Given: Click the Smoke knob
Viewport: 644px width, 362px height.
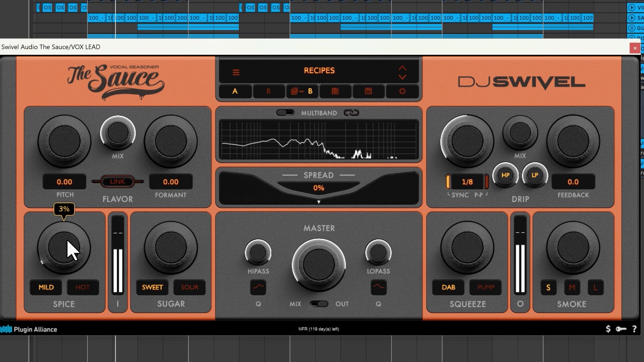Looking at the screenshot, I should [x=573, y=248].
